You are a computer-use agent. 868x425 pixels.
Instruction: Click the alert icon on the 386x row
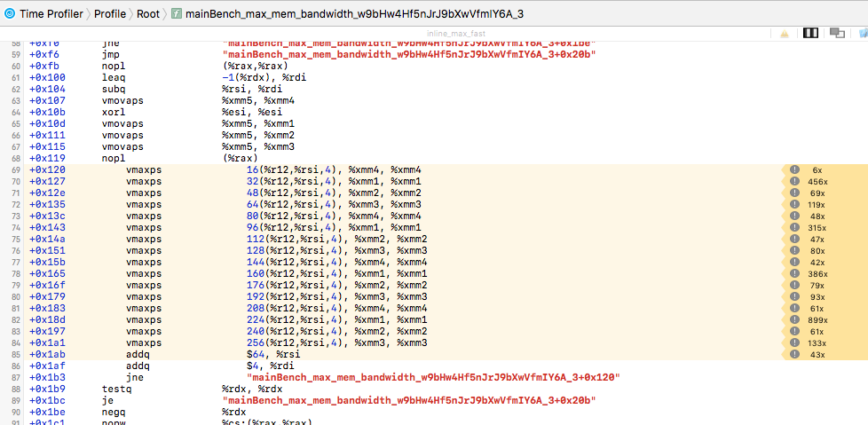coord(794,274)
